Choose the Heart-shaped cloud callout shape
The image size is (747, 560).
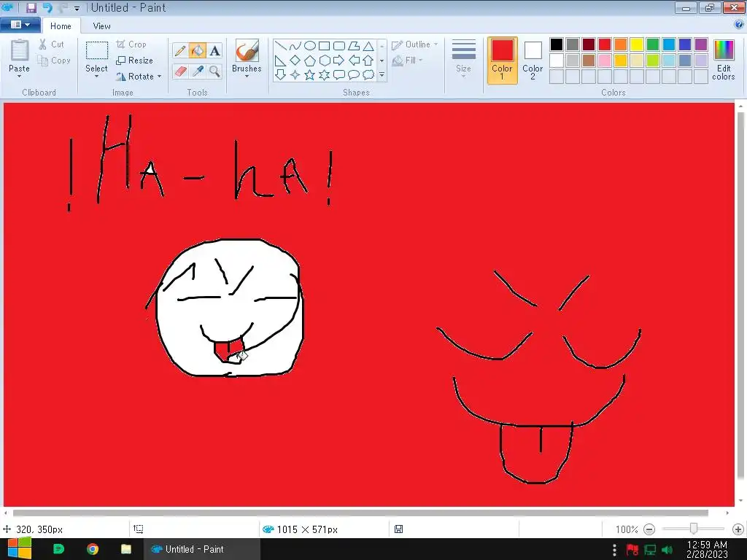[368, 75]
